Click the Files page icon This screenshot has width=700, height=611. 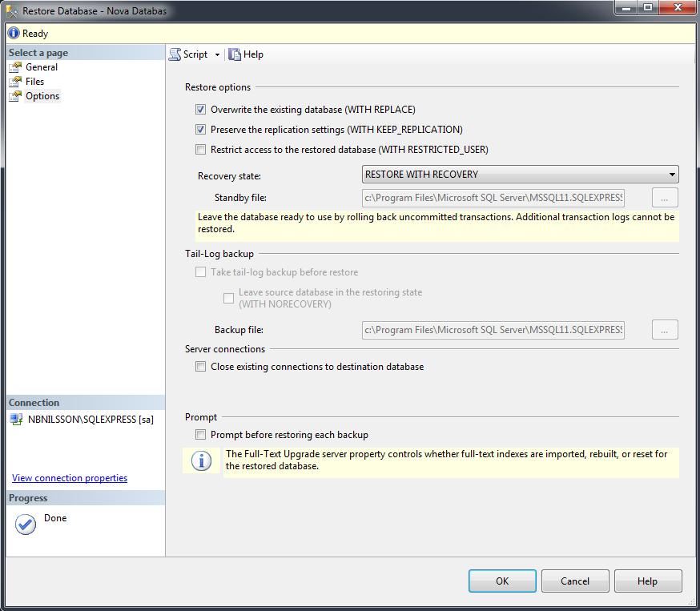click(15, 82)
